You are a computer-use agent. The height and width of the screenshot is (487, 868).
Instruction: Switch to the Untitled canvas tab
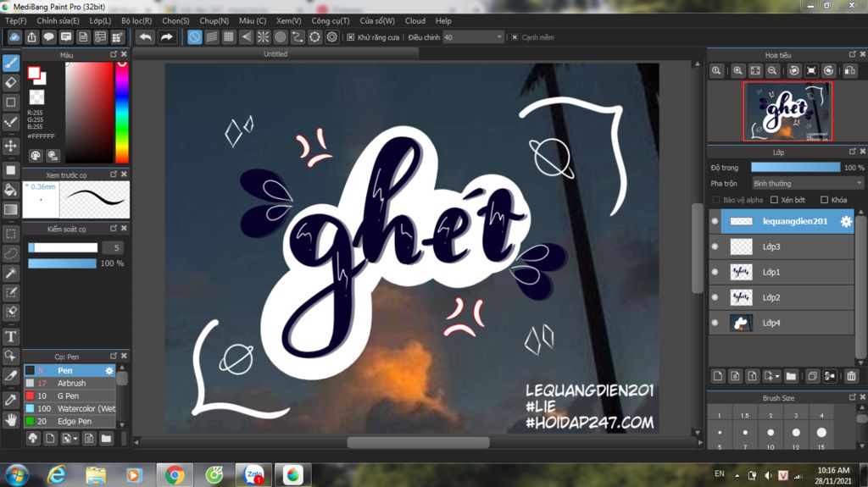[275, 53]
